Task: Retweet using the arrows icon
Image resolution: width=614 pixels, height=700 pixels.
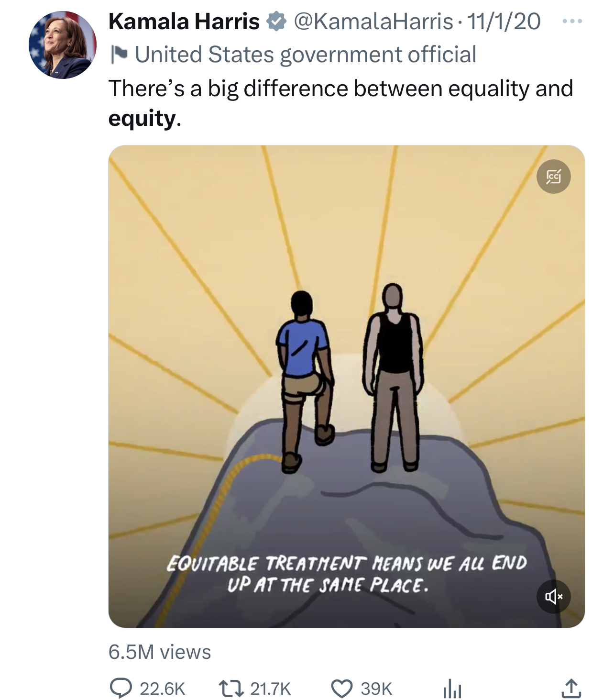Action: click(230, 688)
